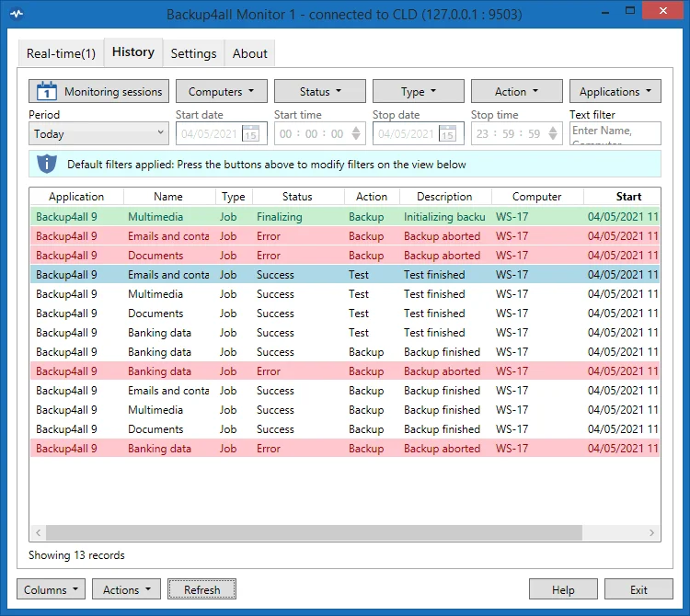The image size is (690, 616).
Task: Sort by the Start column header
Action: tap(627, 197)
